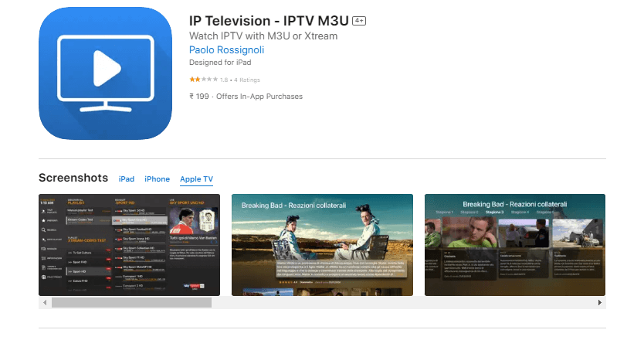Click the scrollbar left arrow

click(45, 303)
